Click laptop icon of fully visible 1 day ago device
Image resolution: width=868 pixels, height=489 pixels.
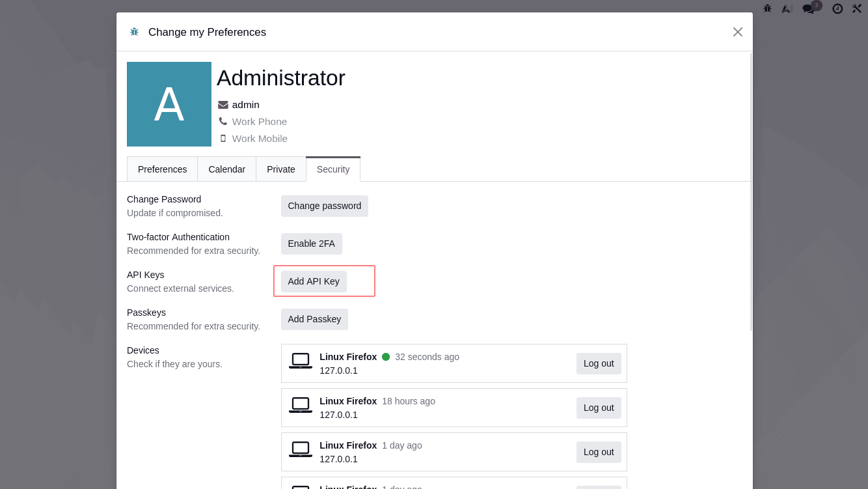(x=301, y=449)
